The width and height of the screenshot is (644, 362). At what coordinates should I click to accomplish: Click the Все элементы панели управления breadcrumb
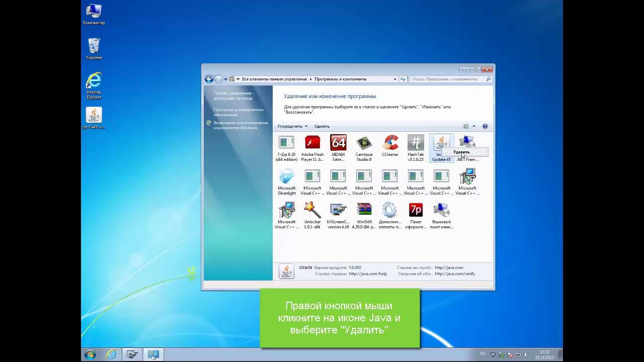coord(274,79)
